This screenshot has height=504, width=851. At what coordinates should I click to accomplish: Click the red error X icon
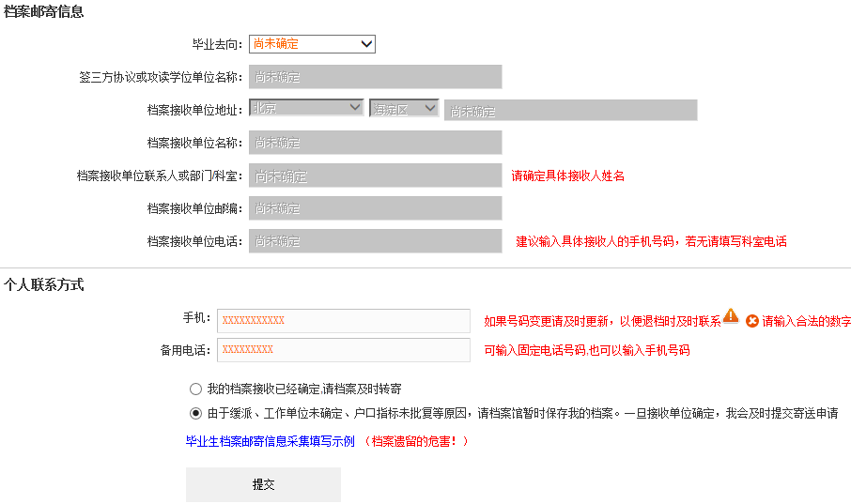(752, 321)
